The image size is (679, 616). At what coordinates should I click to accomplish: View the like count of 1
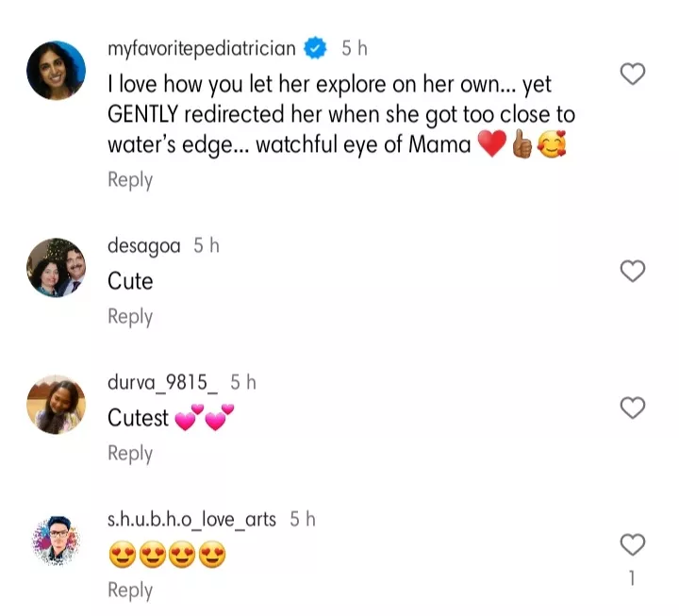(632, 578)
